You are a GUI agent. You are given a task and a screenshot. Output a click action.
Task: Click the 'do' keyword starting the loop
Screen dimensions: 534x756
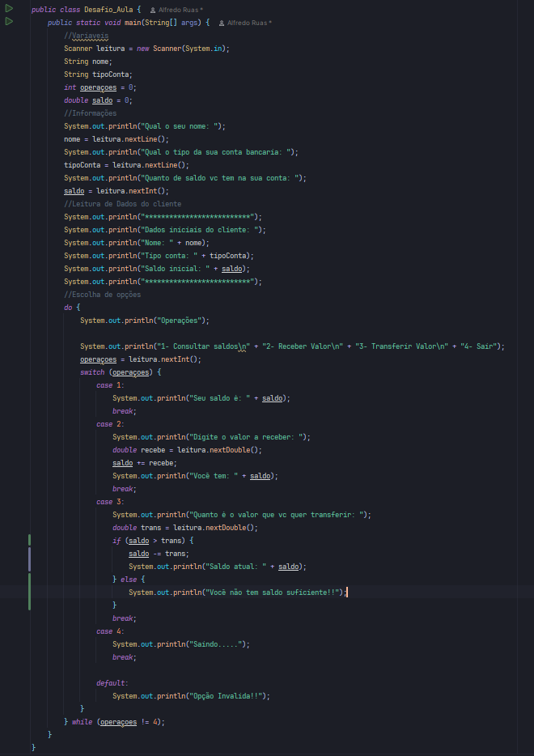point(68,308)
